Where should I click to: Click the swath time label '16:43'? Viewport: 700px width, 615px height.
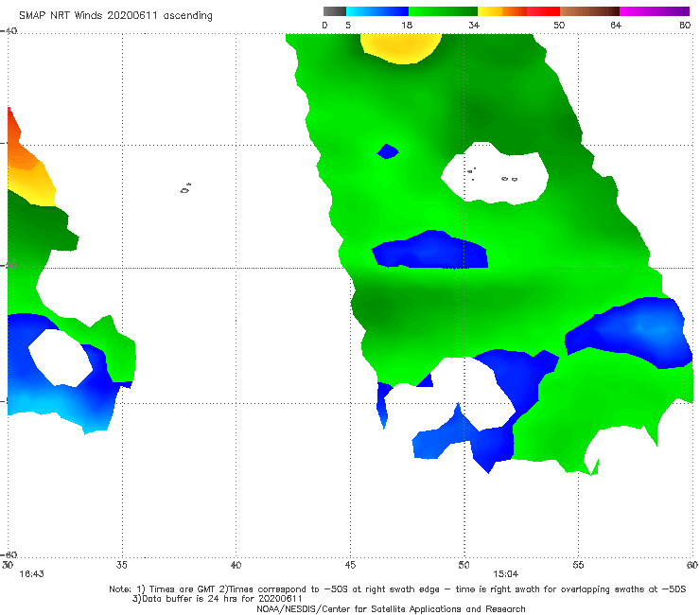31,574
